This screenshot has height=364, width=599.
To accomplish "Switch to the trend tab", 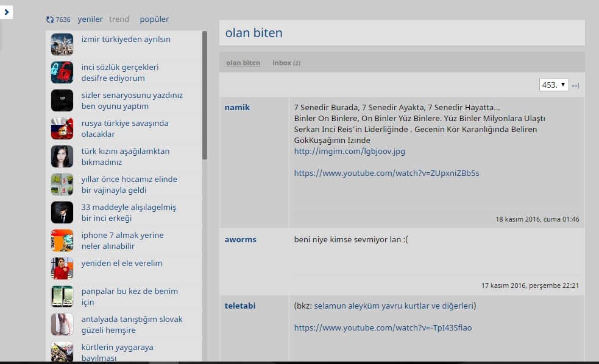I will coord(119,19).
